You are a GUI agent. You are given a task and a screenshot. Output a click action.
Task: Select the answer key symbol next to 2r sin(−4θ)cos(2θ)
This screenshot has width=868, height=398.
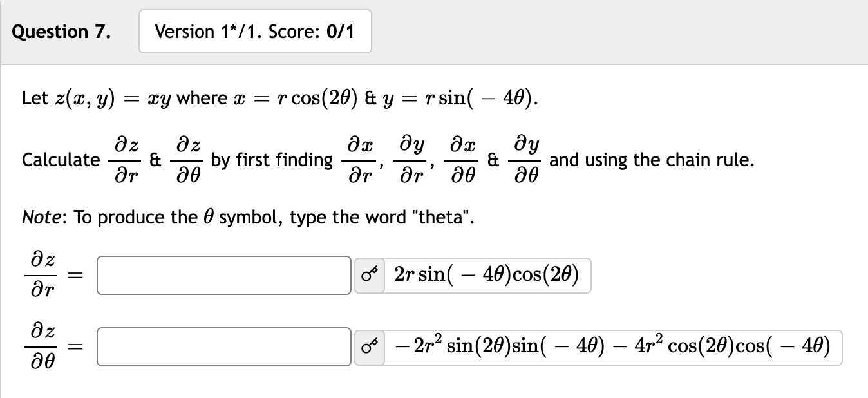[369, 275]
